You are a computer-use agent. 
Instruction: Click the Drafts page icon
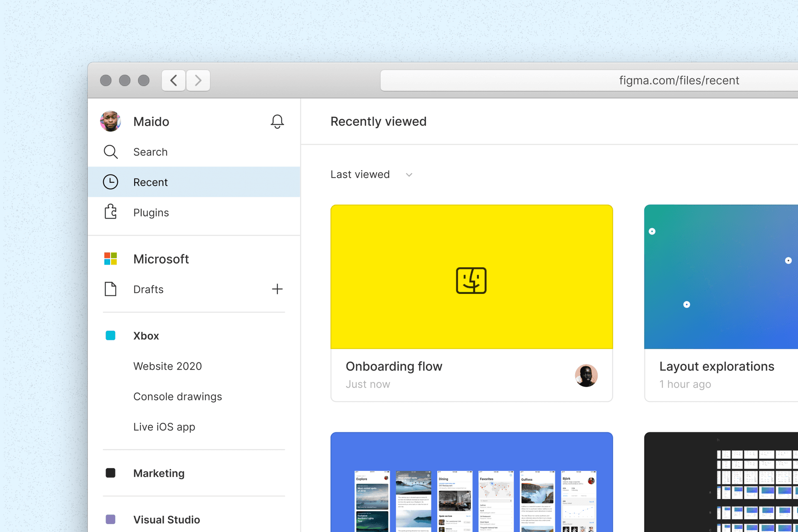[111, 289]
